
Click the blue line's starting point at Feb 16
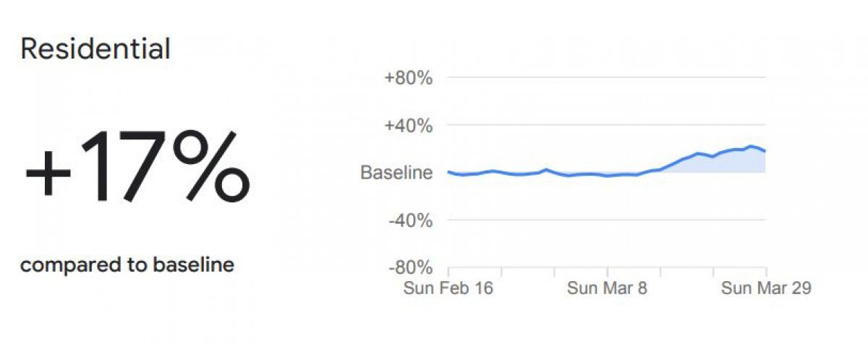pyautogui.click(x=449, y=172)
